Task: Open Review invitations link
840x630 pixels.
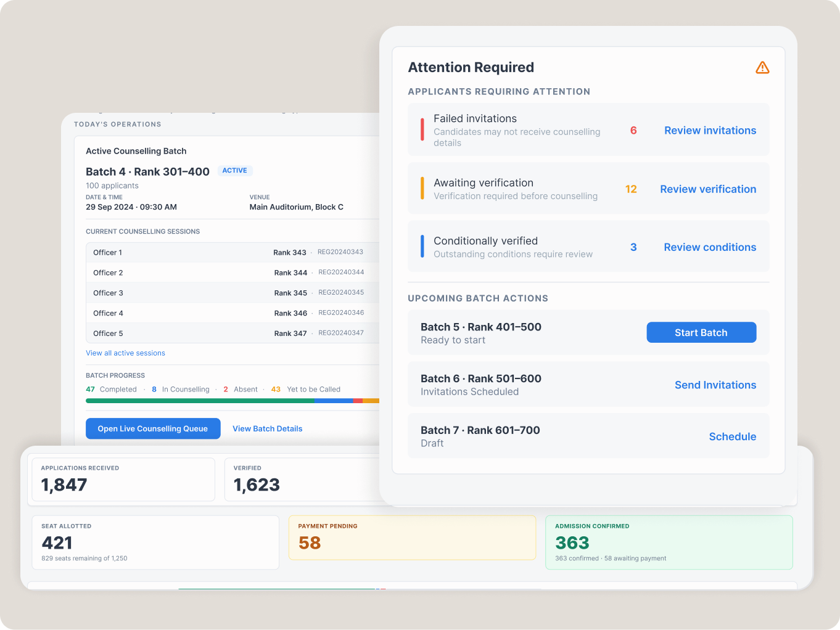Action: click(710, 131)
